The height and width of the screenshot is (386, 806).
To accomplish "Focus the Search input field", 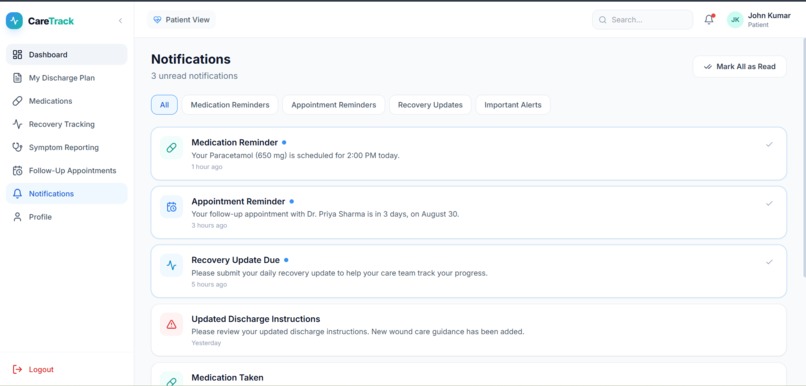I will (643, 20).
